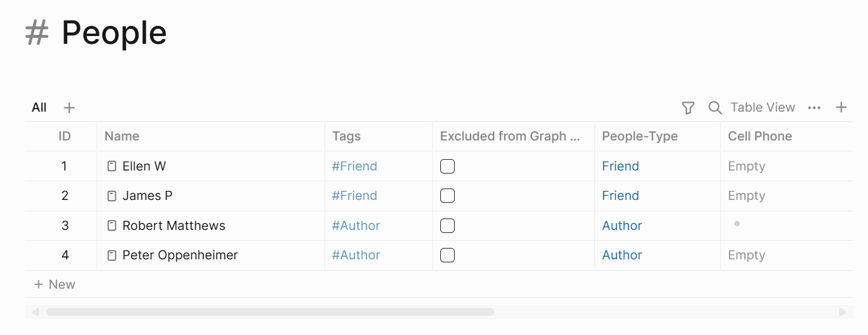Click the page icon next to Ellen W
This screenshot has width=868, height=335.
(x=112, y=166)
